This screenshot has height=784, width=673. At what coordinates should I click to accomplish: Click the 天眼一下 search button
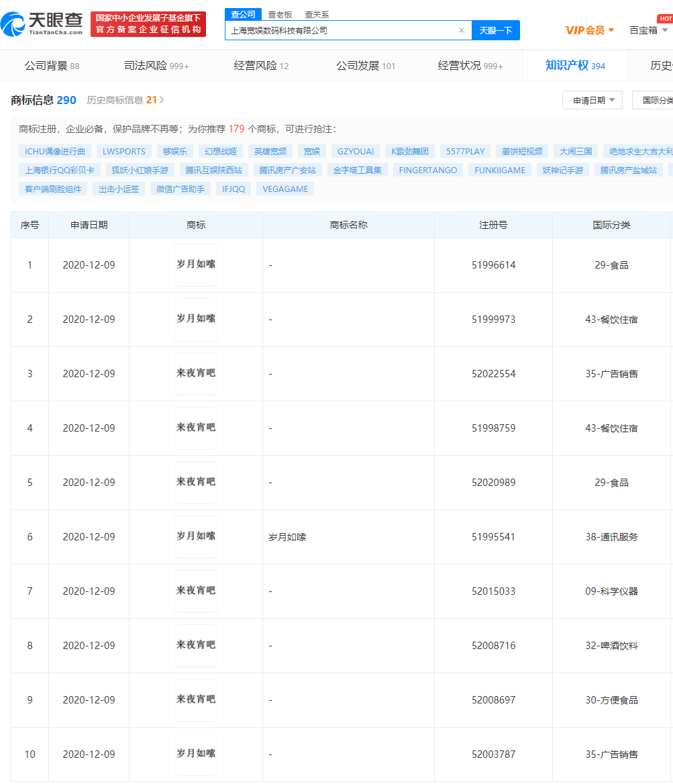[x=495, y=30]
